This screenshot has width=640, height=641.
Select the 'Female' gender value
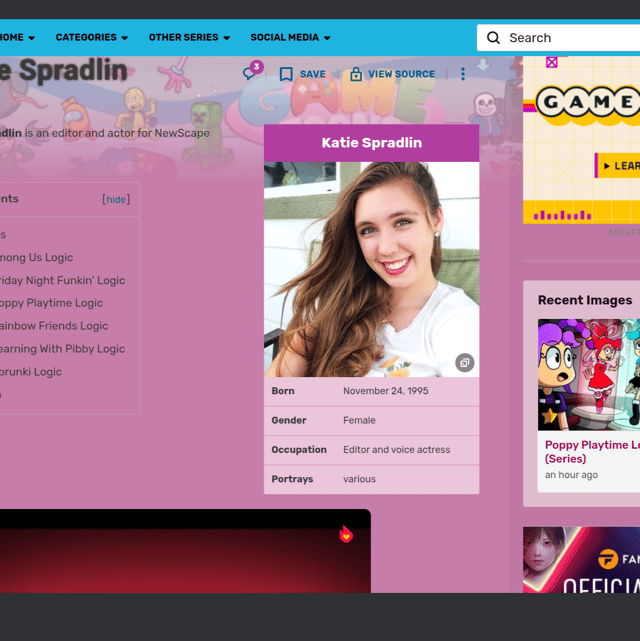[x=359, y=420]
